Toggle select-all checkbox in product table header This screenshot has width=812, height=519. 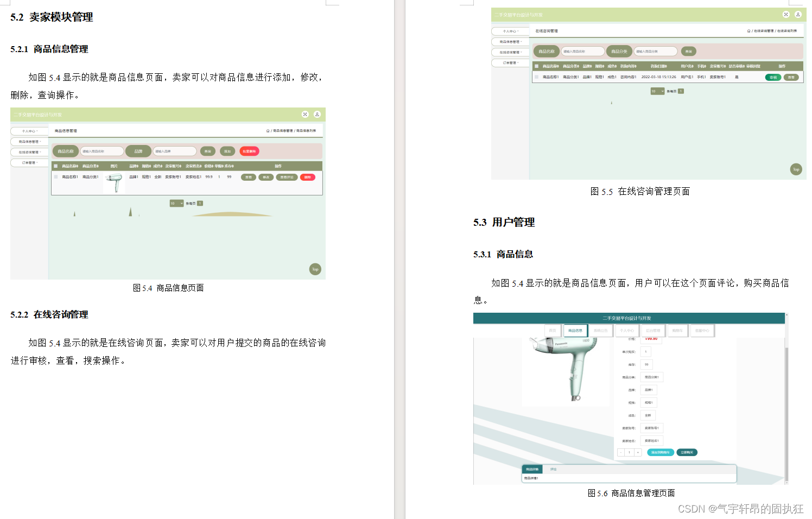click(55, 166)
